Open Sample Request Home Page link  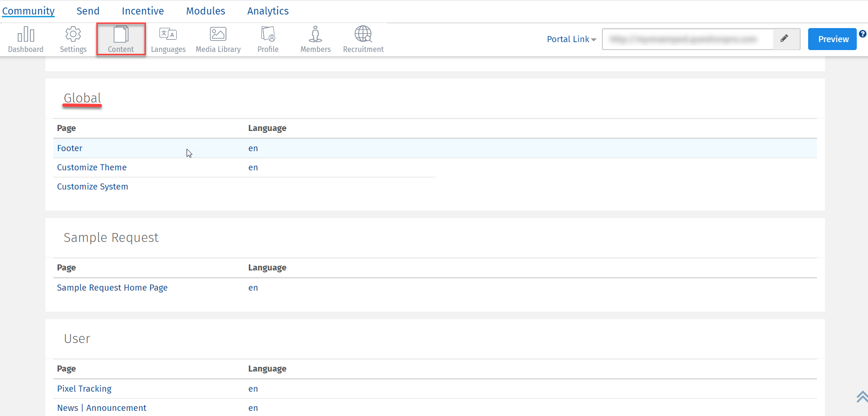click(112, 288)
